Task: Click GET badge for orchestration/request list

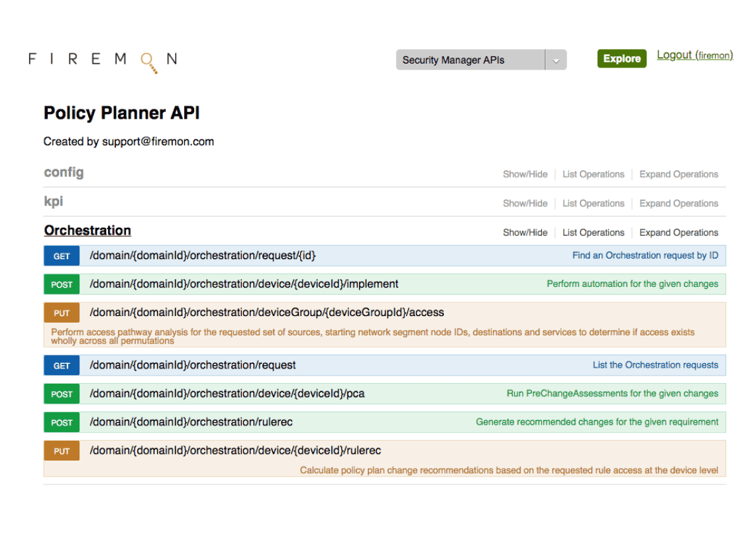Action: point(62,366)
